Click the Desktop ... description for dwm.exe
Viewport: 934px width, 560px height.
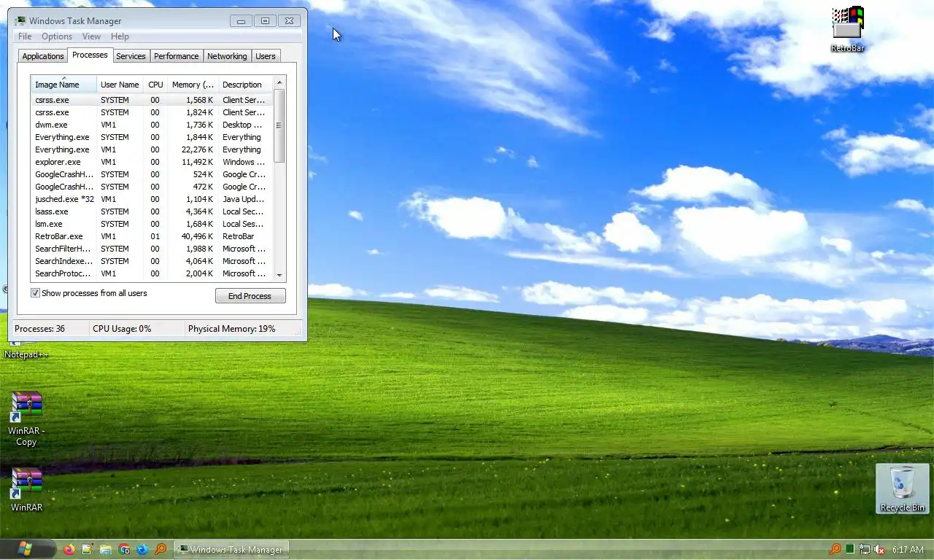(242, 125)
